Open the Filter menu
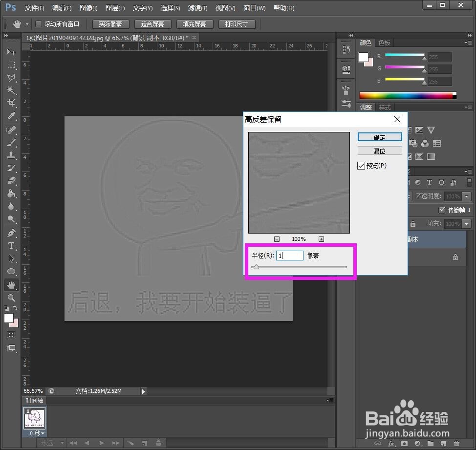 click(x=197, y=8)
